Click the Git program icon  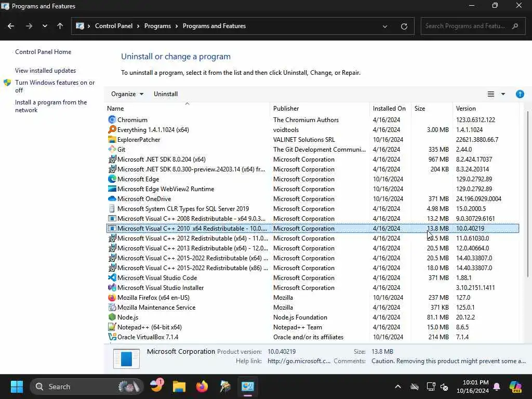click(112, 149)
